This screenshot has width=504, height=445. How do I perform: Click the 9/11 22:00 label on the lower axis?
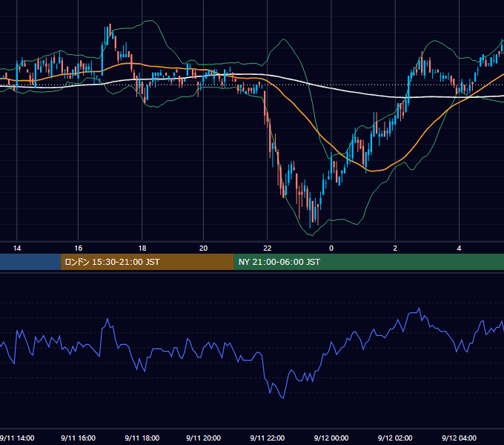268,438
